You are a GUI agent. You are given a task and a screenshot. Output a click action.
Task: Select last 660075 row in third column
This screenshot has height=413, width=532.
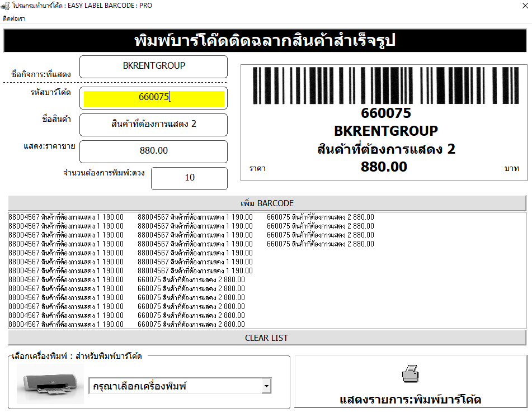coord(321,244)
